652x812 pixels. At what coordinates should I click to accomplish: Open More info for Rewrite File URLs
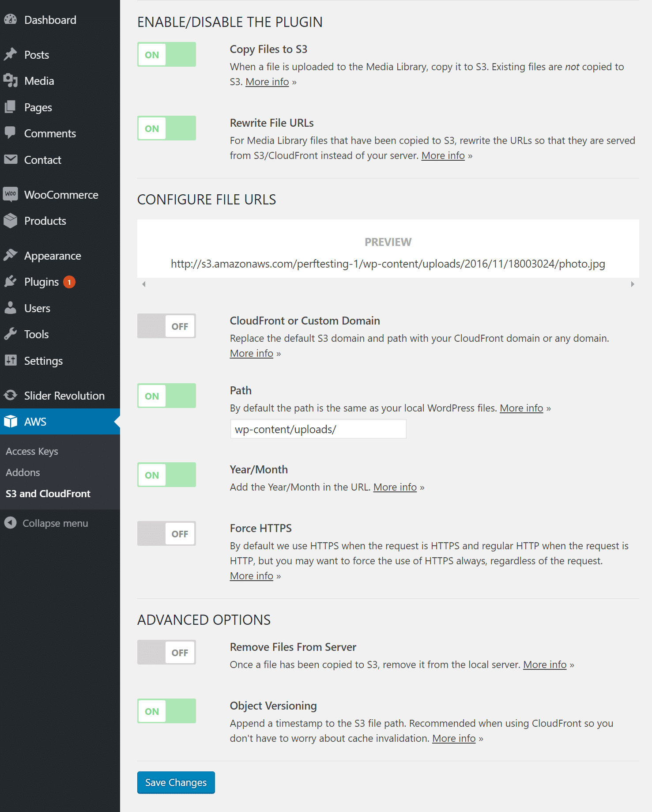pyautogui.click(x=443, y=155)
